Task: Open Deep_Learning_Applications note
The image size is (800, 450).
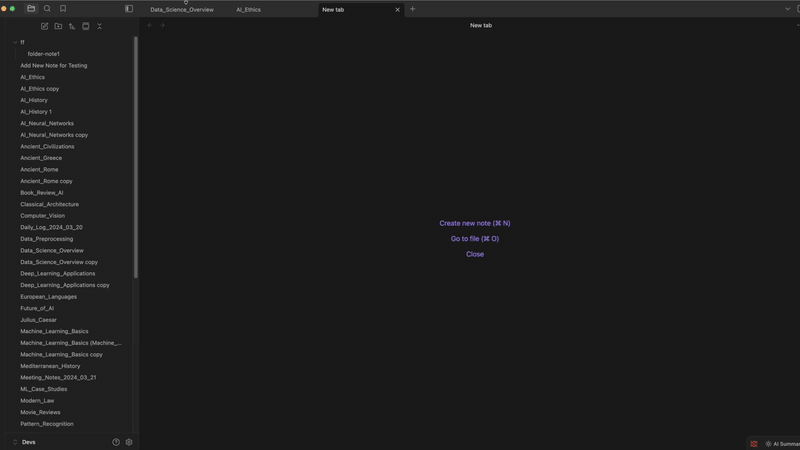Action: 58,273
